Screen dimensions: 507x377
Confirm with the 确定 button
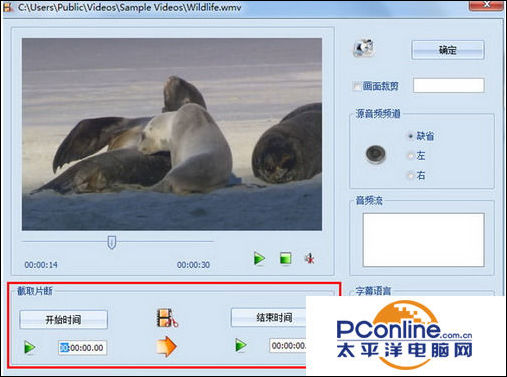click(448, 50)
